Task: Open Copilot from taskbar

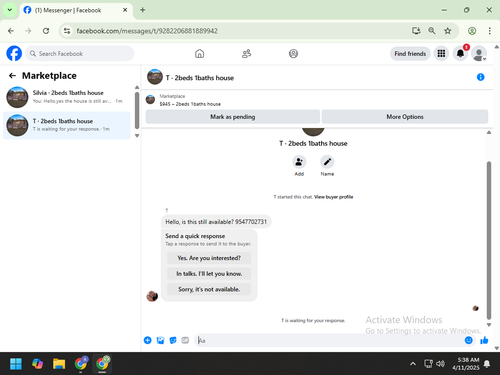Action: (37, 364)
